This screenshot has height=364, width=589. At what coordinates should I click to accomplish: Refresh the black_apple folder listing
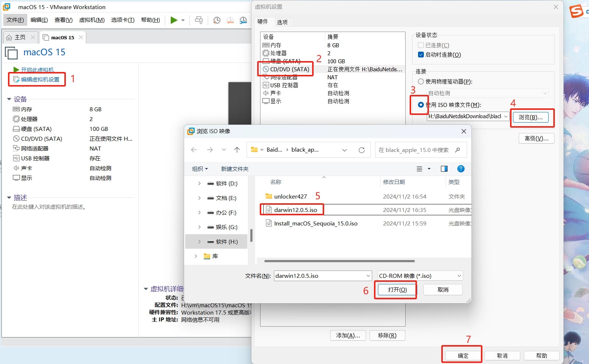click(362, 150)
